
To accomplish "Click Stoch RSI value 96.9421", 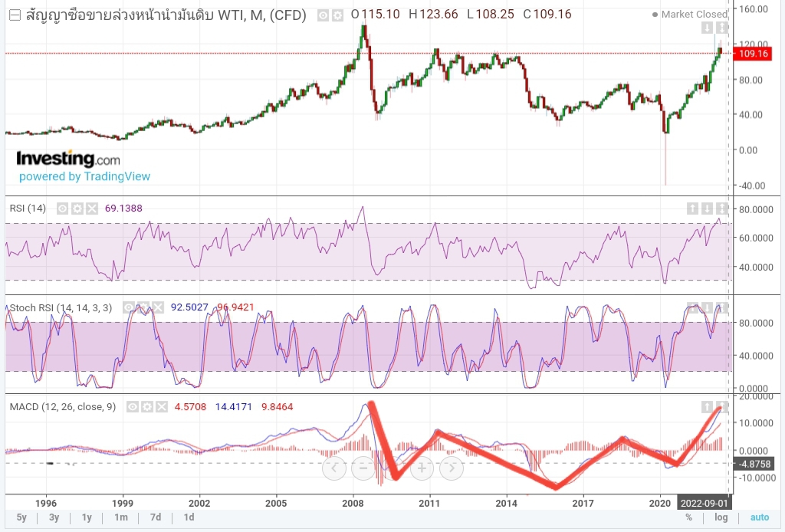I will pyautogui.click(x=236, y=307).
